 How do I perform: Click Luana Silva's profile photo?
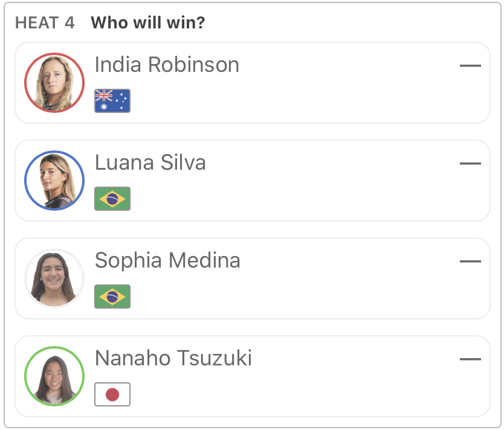54,181
